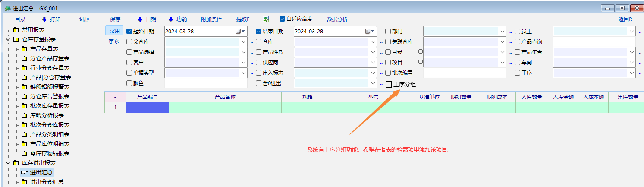
Task: Expand the 员工 combo box
Action: tap(631, 31)
